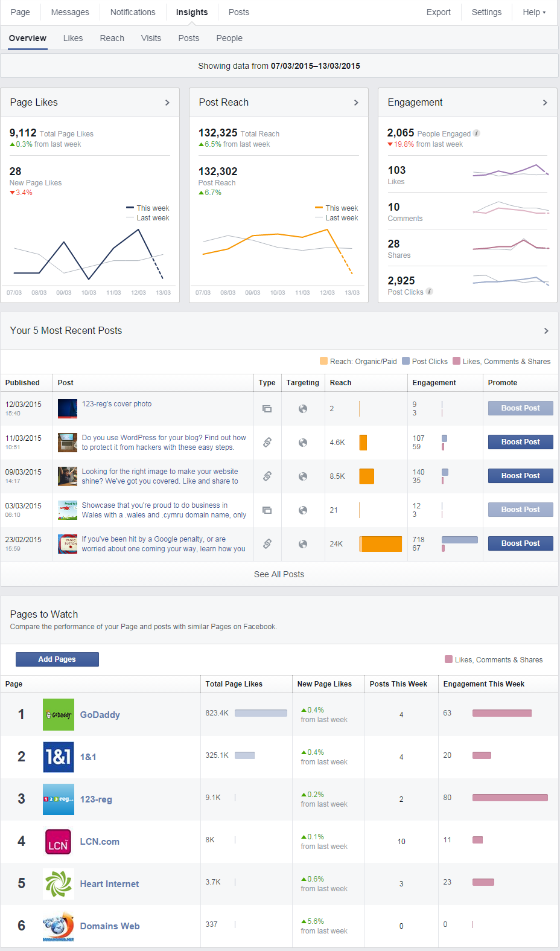Click info icon next to Post Clicks
This screenshot has height=951, width=560.
tap(430, 292)
